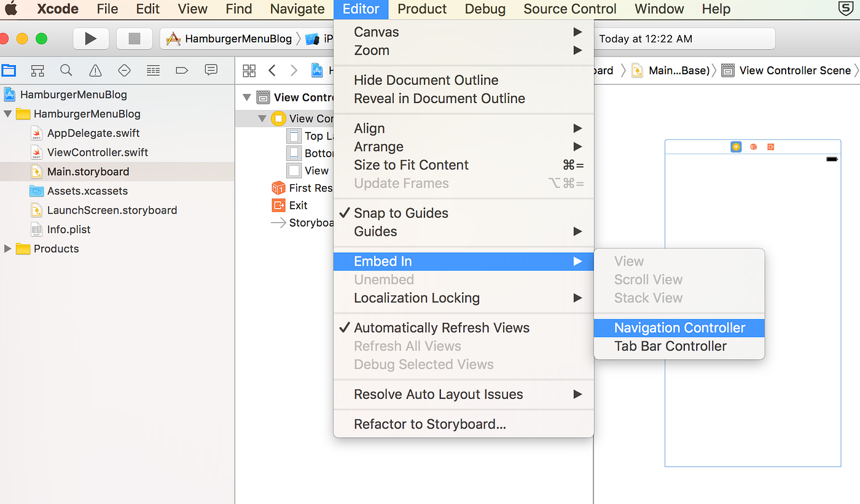860x504 pixels.
Task: Open the Issue navigator warning triangle icon
Action: click(95, 70)
